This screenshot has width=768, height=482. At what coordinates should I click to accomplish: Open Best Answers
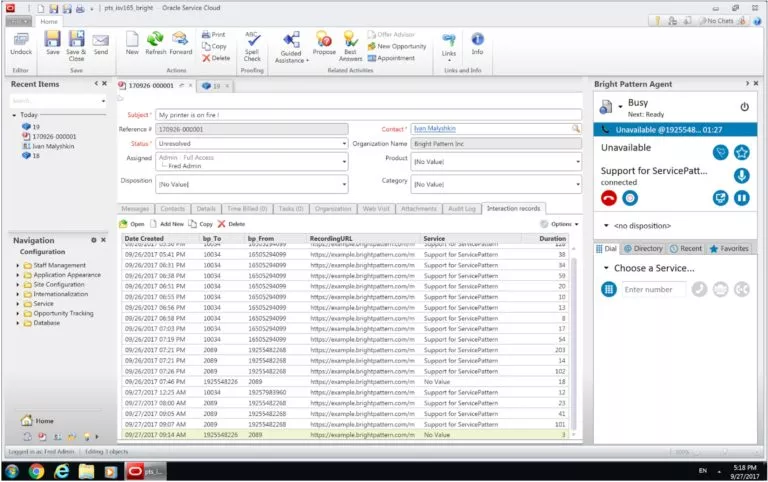point(351,46)
